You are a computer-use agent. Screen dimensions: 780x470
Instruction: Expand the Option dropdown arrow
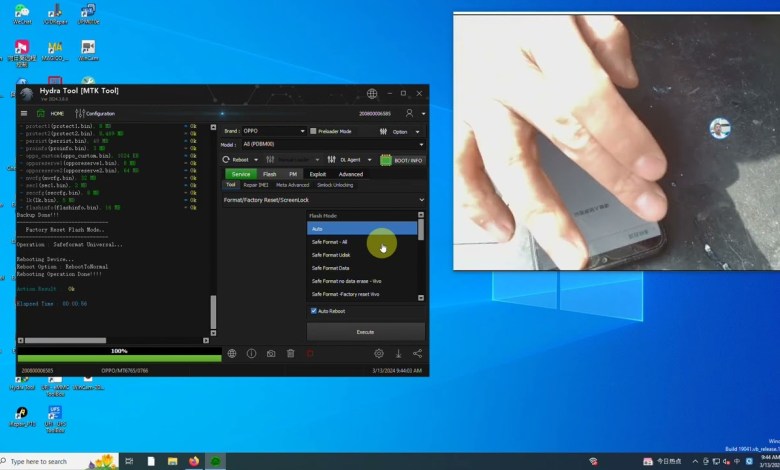[417, 132]
